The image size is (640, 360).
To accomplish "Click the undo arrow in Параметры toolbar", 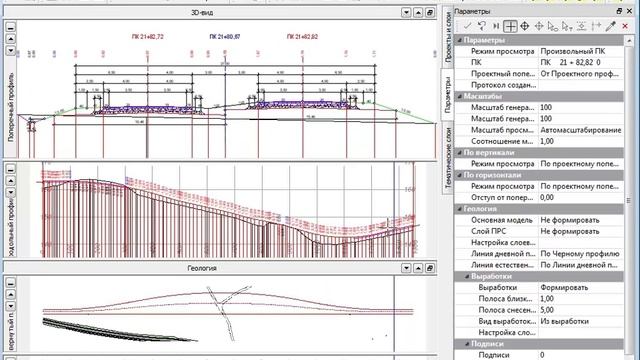I will tap(482, 26).
